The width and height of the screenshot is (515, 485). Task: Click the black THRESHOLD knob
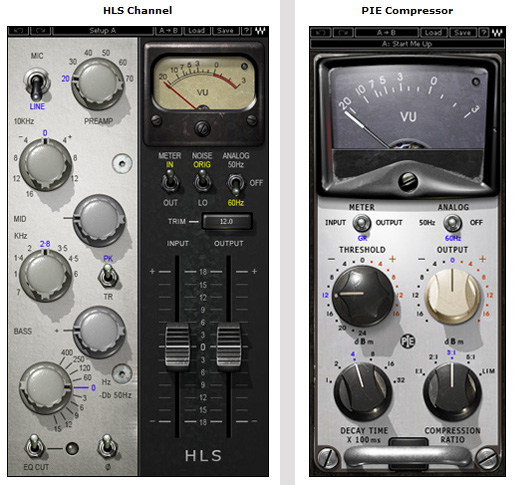[363, 296]
